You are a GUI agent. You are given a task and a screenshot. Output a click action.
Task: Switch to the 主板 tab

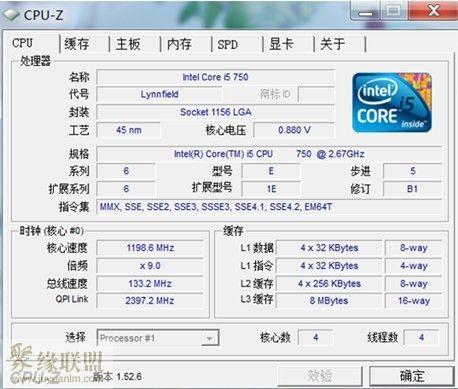128,44
